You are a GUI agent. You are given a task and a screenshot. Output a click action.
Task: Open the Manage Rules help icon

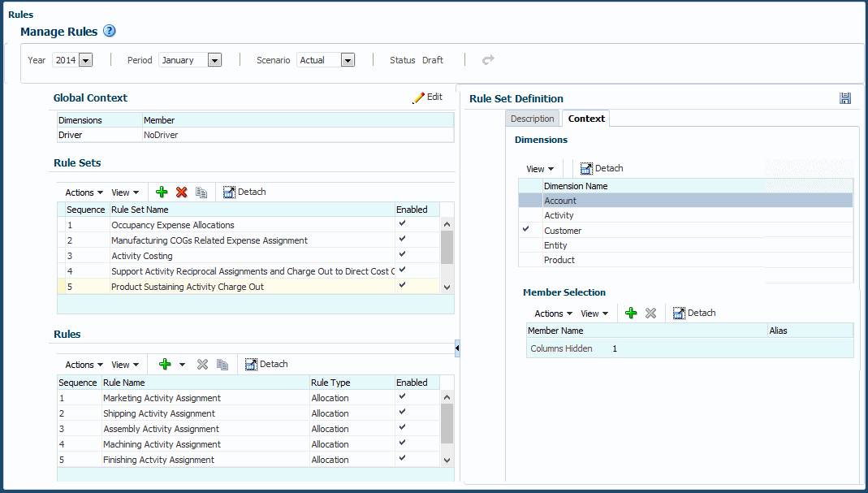pos(110,31)
